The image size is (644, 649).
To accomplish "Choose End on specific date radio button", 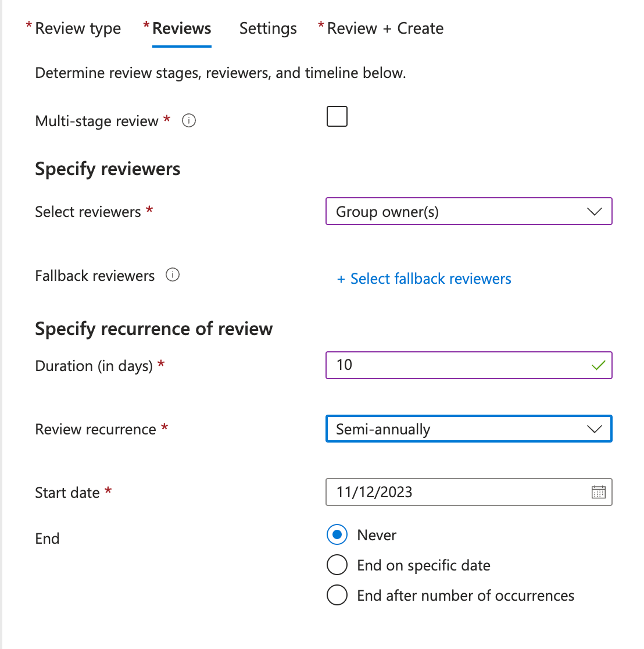I will pyautogui.click(x=337, y=565).
